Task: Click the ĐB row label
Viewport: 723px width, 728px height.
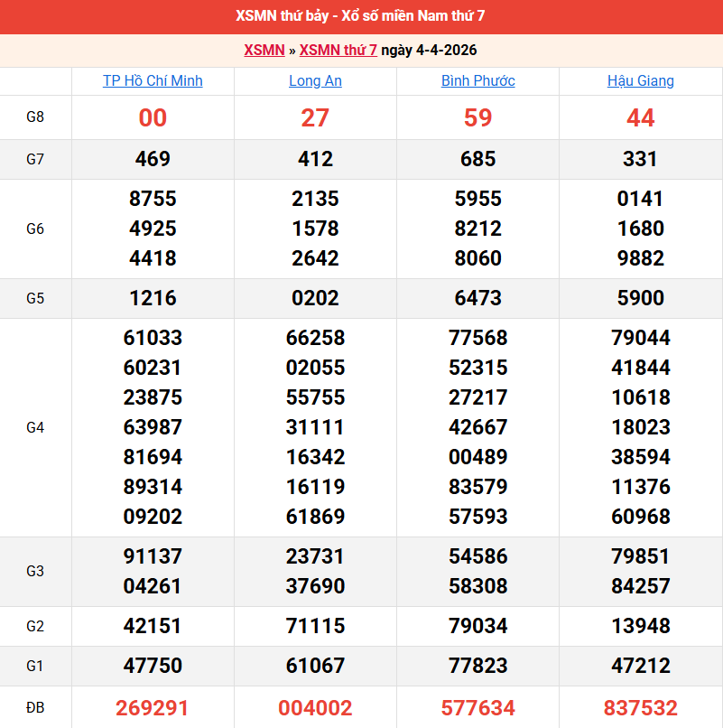Action: point(35,707)
